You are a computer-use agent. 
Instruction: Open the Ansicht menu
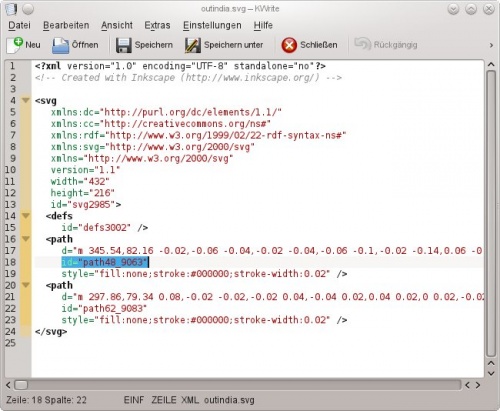tap(117, 25)
